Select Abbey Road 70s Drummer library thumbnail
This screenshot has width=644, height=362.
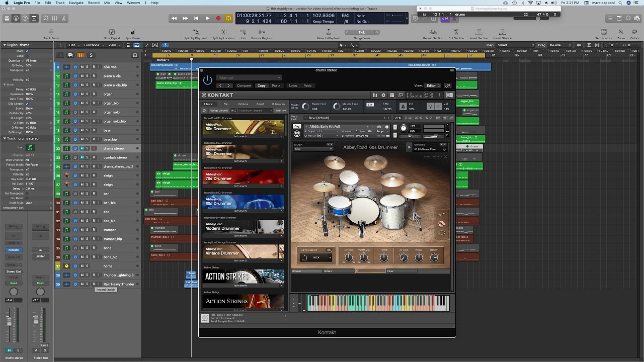click(x=243, y=177)
